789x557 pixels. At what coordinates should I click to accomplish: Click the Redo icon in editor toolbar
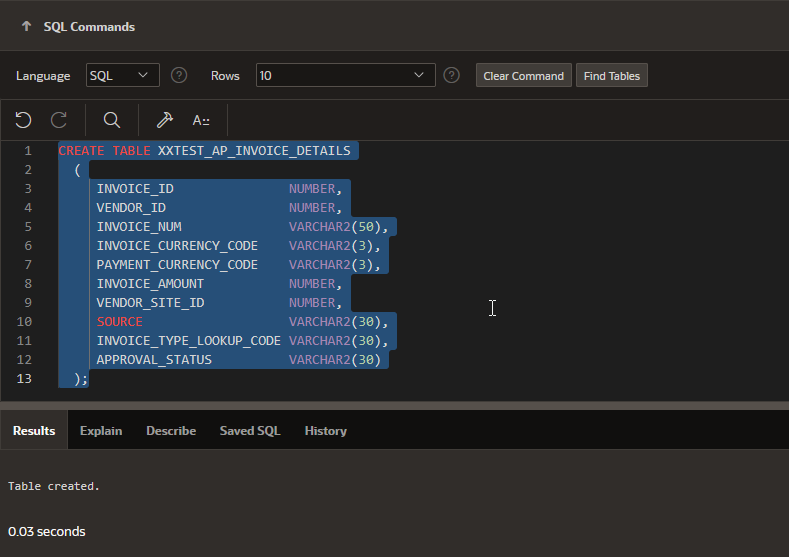tap(59, 120)
